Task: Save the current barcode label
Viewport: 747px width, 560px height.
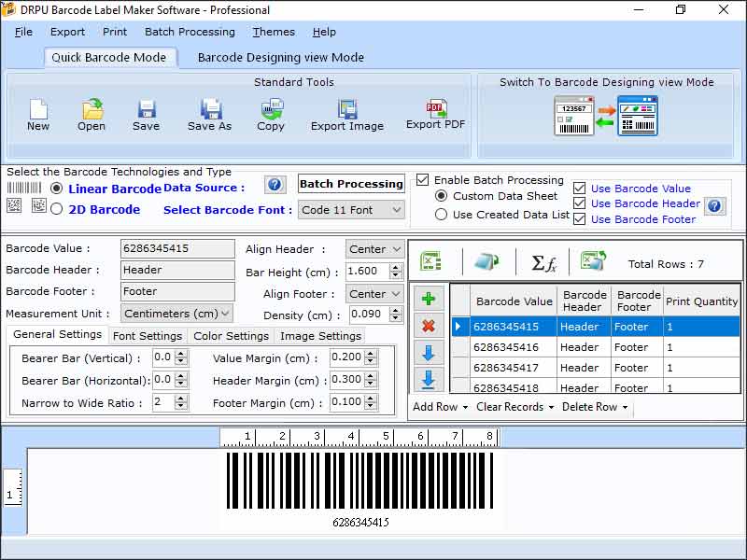Action: (x=147, y=110)
